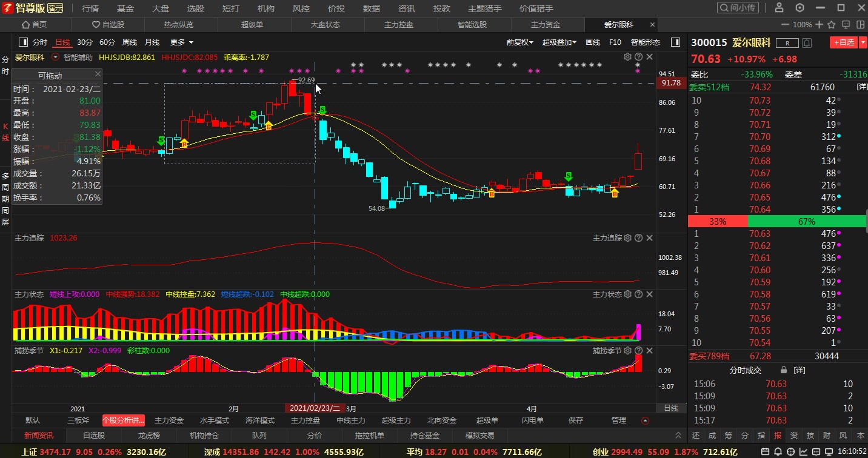Open 捕捞季节 indicator settings gear

(628, 351)
